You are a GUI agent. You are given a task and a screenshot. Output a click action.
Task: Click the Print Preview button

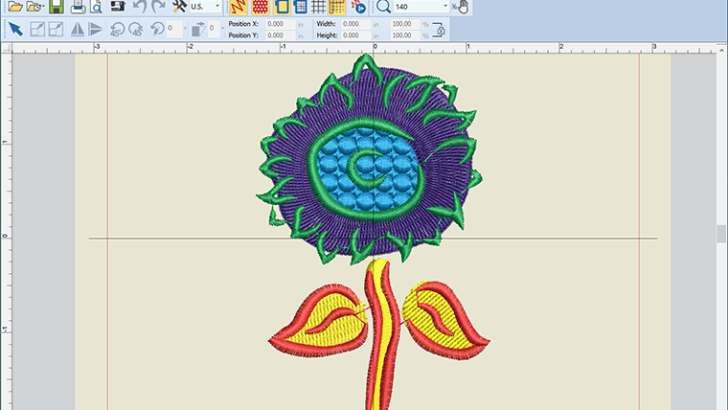(x=96, y=7)
